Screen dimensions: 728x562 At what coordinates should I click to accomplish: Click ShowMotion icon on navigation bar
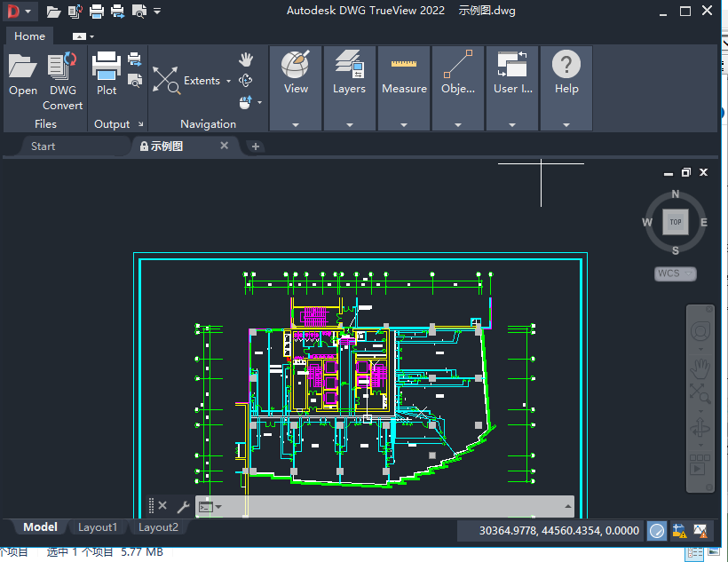coord(700,464)
